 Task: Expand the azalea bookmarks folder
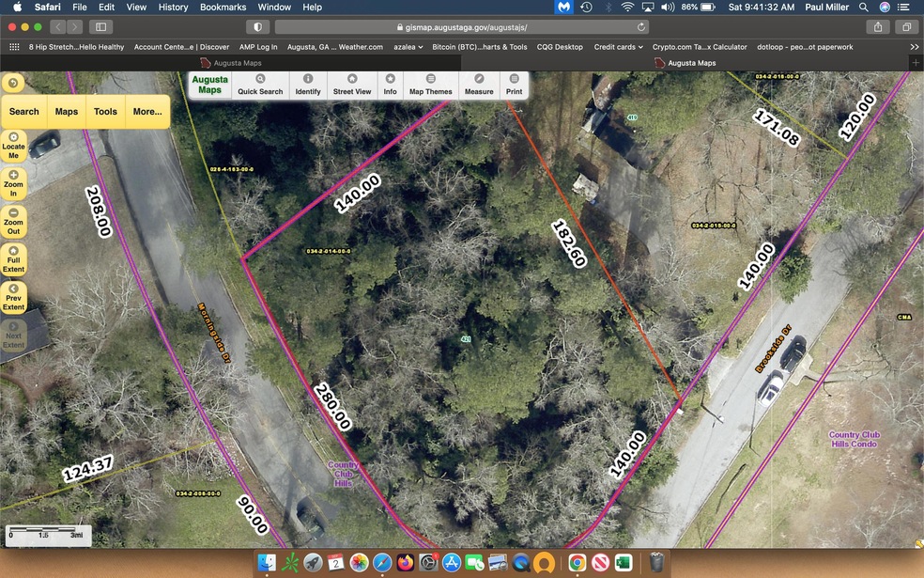tap(408, 47)
